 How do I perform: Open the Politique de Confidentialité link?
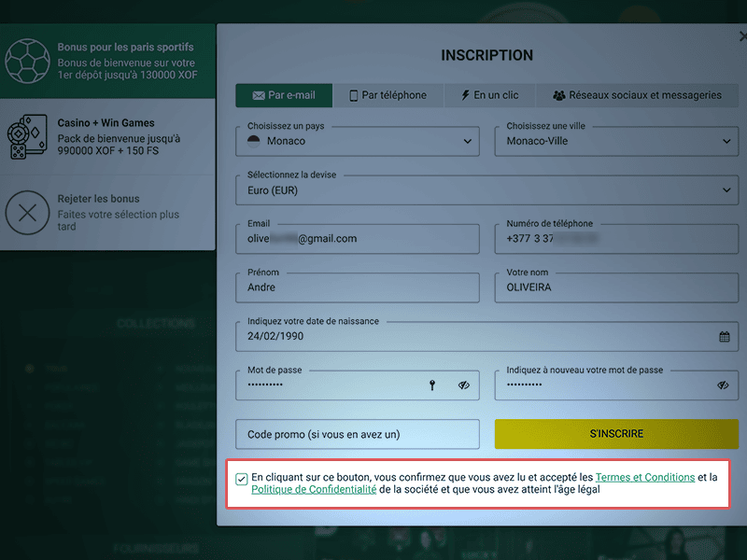tap(314, 489)
